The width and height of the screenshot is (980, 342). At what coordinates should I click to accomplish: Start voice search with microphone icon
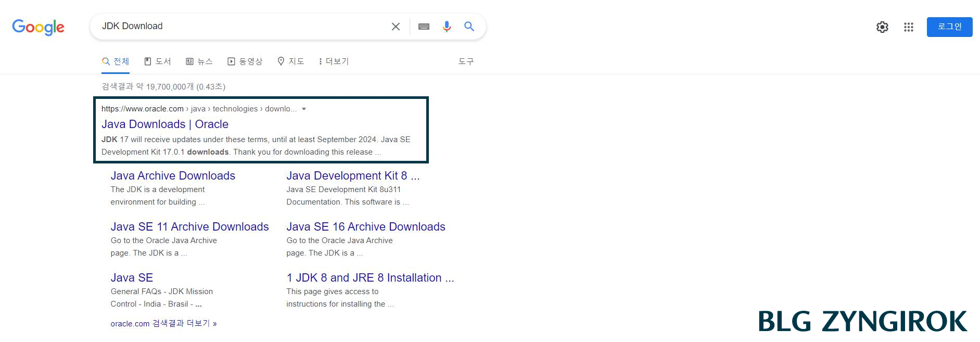tap(447, 27)
